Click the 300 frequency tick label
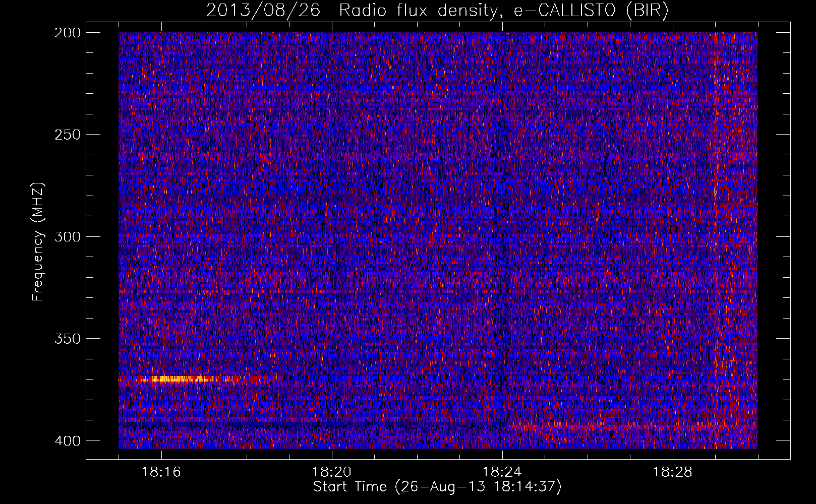 pyautogui.click(x=67, y=237)
